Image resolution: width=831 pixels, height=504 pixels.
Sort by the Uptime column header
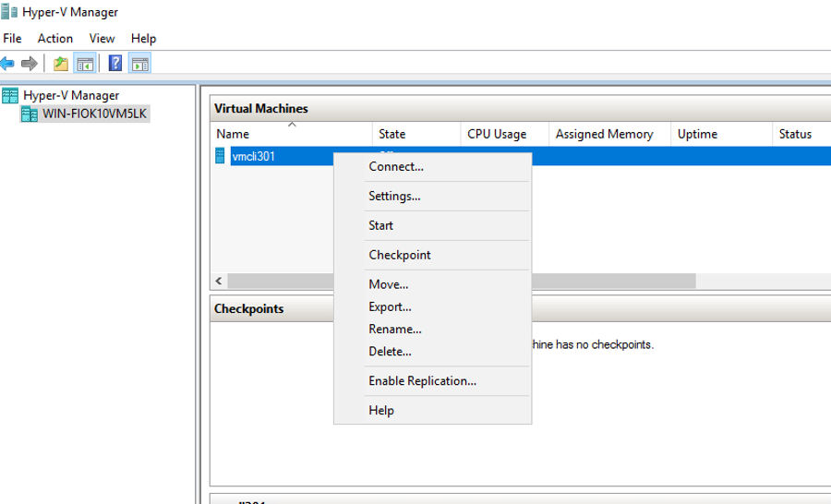pyautogui.click(x=722, y=134)
